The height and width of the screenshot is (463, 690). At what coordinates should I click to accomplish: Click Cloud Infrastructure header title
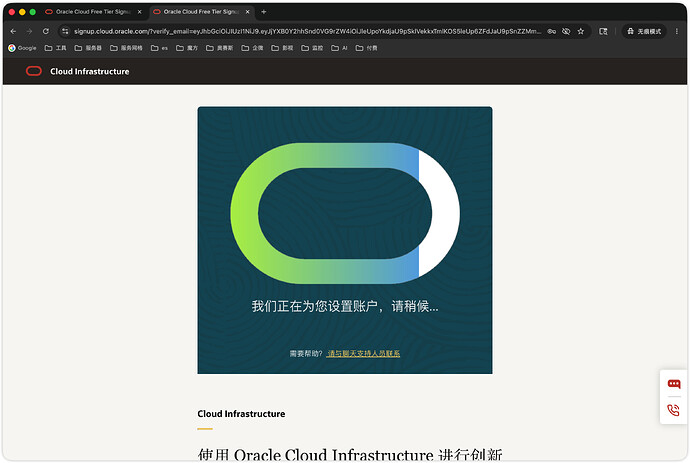click(89, 71)
